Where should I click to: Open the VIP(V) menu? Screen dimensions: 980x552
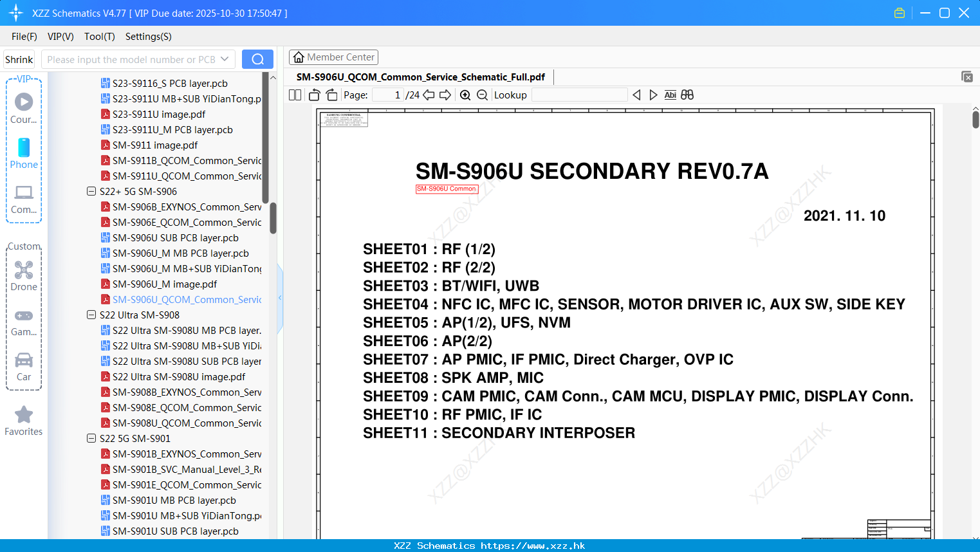click(x=60, y=37)
